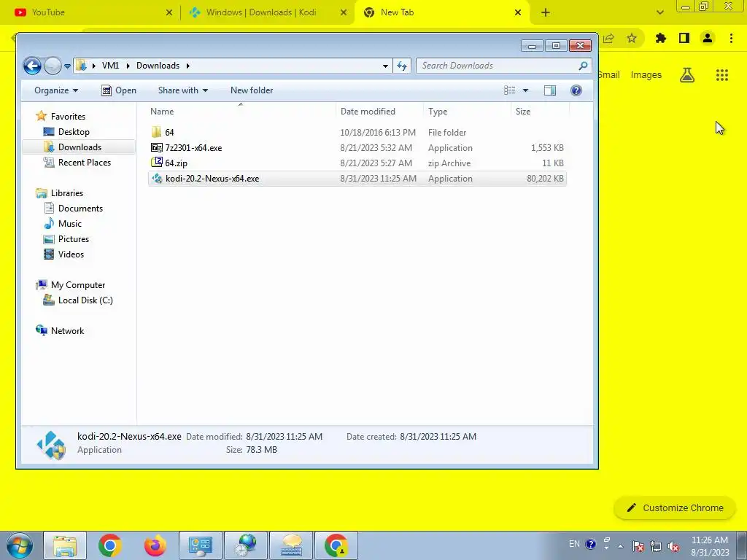Open Downloads in navigation pane
Screen dimensions: 747x560
72,147
